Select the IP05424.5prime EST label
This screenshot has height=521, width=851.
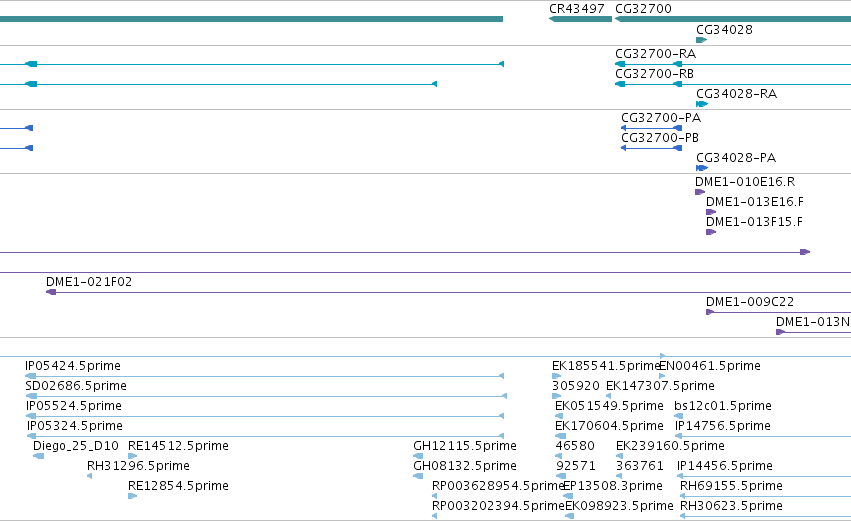click(x=73, y=366)
